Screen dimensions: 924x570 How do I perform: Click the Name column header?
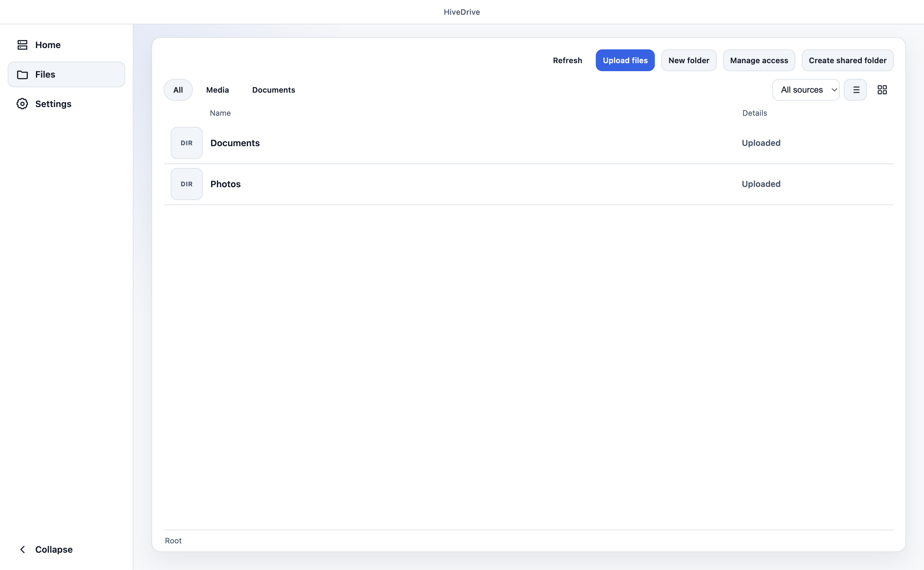pyautogui.click(x=220, y=113)
